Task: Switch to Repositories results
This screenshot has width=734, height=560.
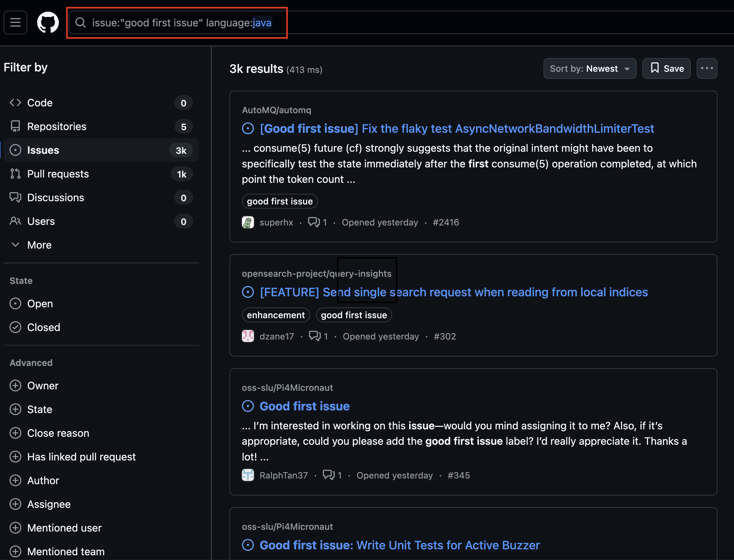Action: point(101,126)
